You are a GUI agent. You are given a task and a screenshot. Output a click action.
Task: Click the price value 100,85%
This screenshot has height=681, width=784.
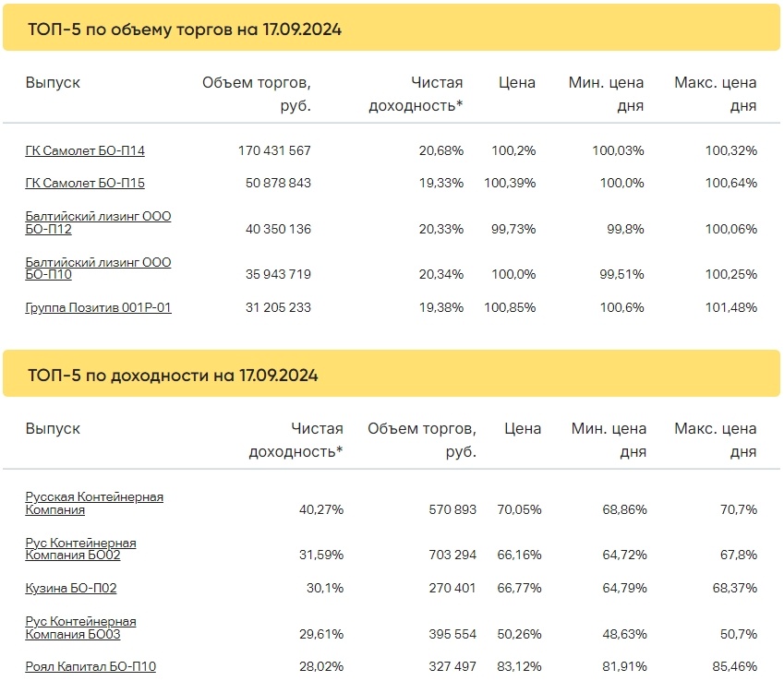[510, 307]
